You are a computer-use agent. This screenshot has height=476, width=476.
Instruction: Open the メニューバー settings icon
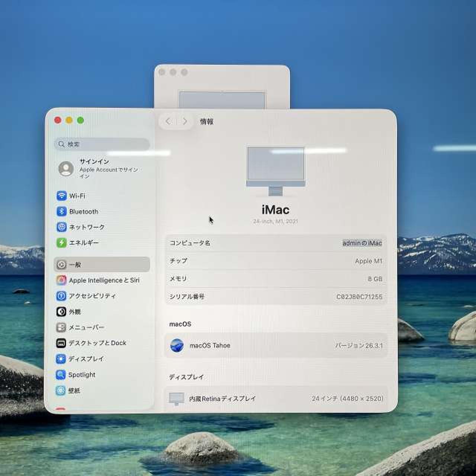point(61,327)
